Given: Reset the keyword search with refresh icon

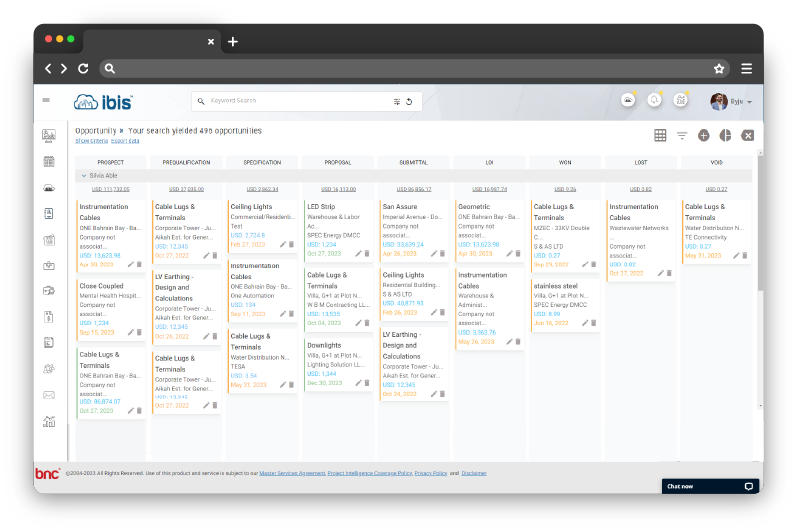Looking at the screenshot, I should point(408,101).
